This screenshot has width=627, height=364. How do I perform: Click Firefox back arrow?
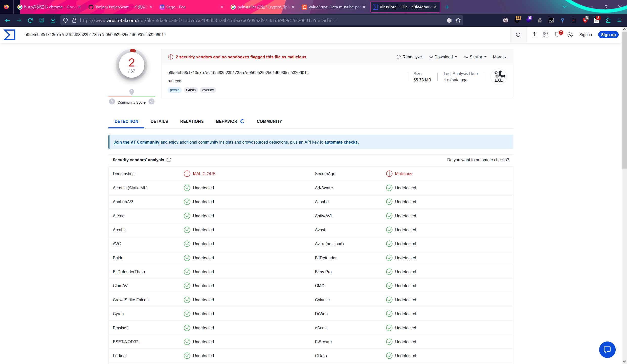coord(8,20)
